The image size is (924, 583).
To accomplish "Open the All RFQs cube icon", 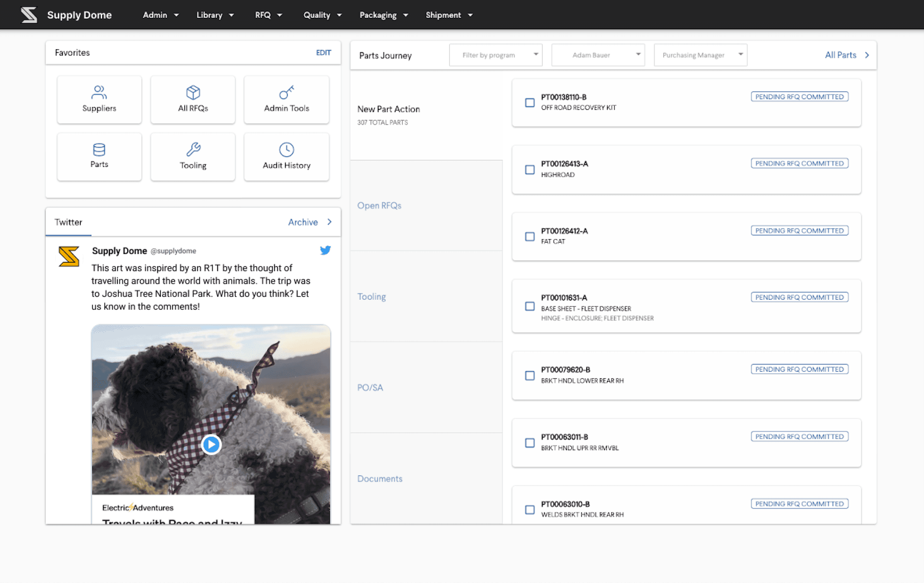I will point(193,92).
